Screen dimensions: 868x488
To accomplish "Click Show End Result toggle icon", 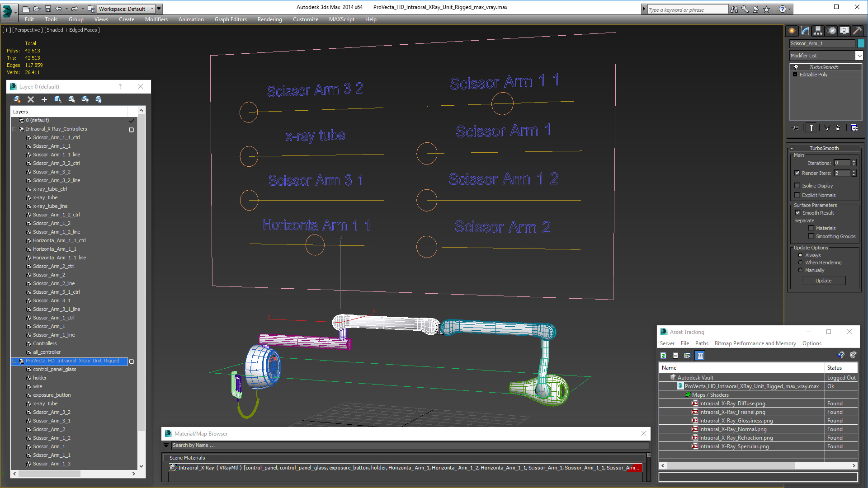I will (x=811, y=128).
